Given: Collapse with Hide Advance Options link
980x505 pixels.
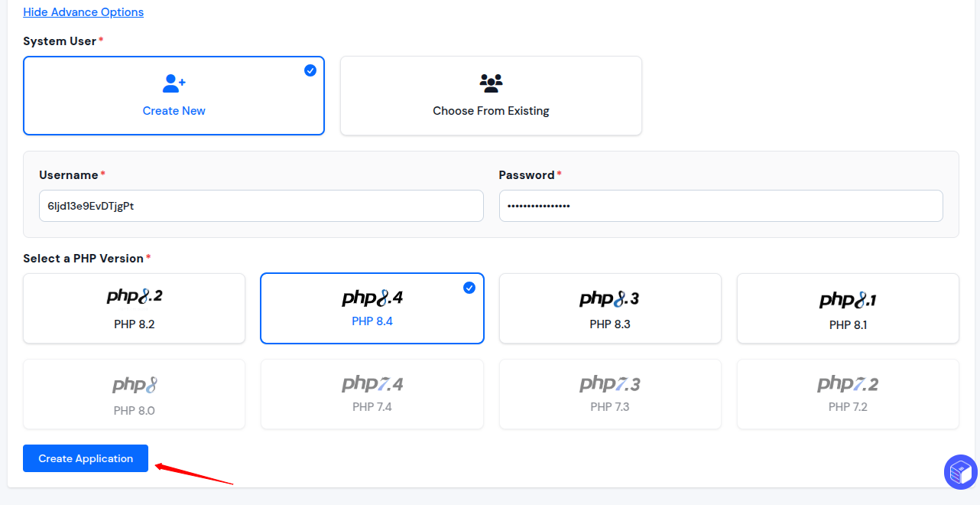Looking at the screenshot, I should [x=83, y=12].
